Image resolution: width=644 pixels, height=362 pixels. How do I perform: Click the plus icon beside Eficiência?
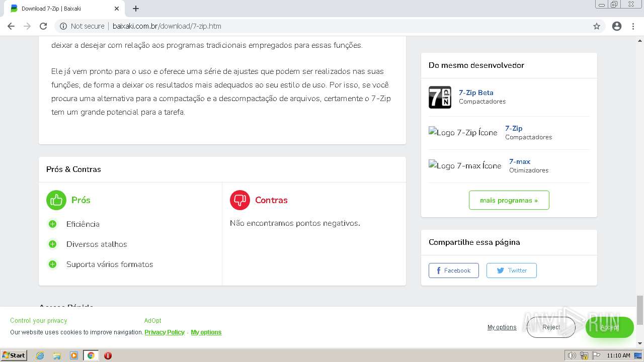coord(52,224)
